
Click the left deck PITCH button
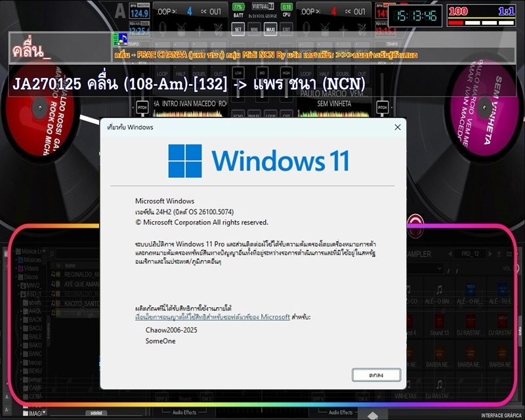142,106
